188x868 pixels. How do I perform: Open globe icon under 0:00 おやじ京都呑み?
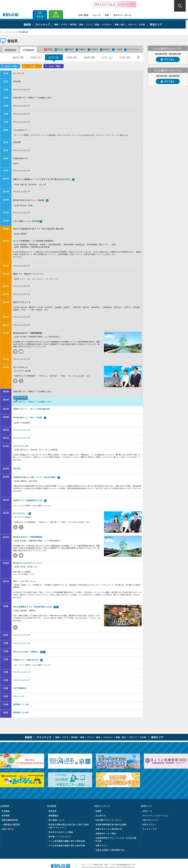point(15,627)
